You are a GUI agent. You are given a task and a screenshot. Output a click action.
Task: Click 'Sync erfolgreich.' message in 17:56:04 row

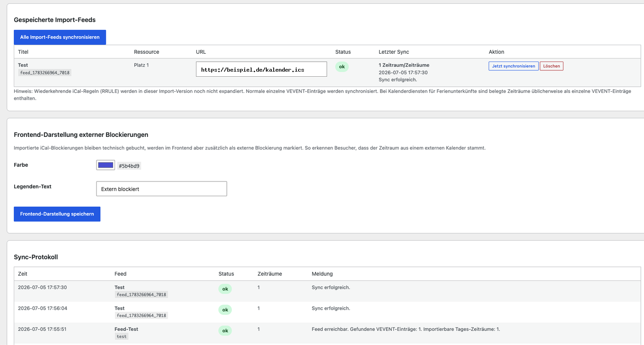pyautogui.click(x=331, y=308)
